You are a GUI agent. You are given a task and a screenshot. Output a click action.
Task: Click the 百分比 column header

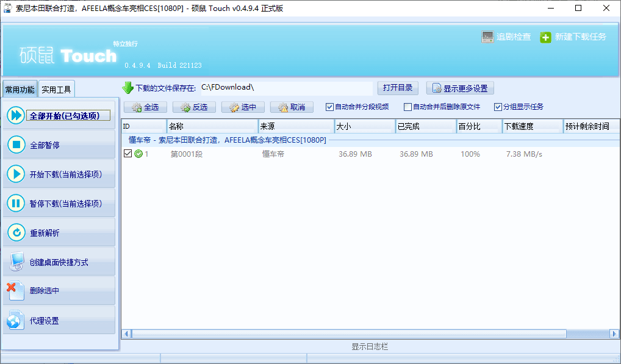[479, 126]
